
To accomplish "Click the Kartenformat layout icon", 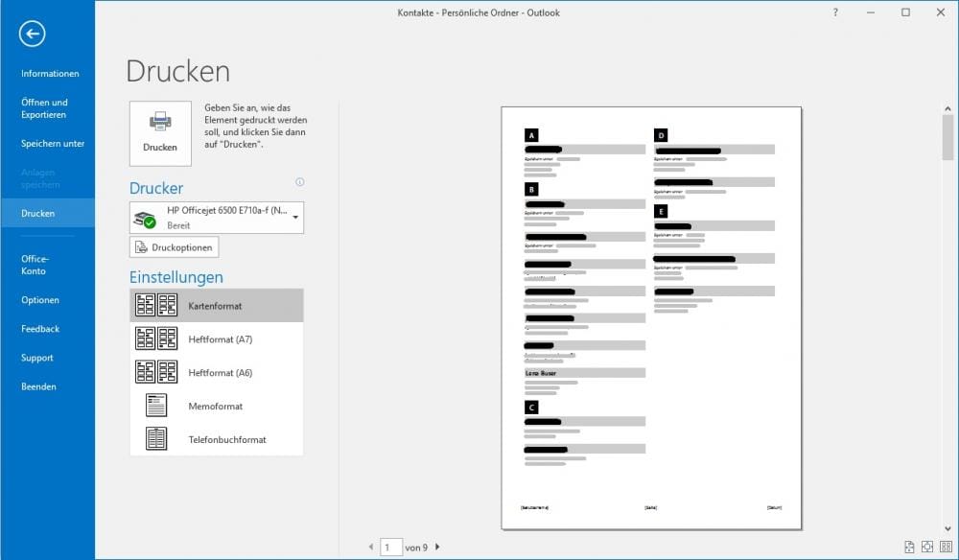I will pos(156,305).
